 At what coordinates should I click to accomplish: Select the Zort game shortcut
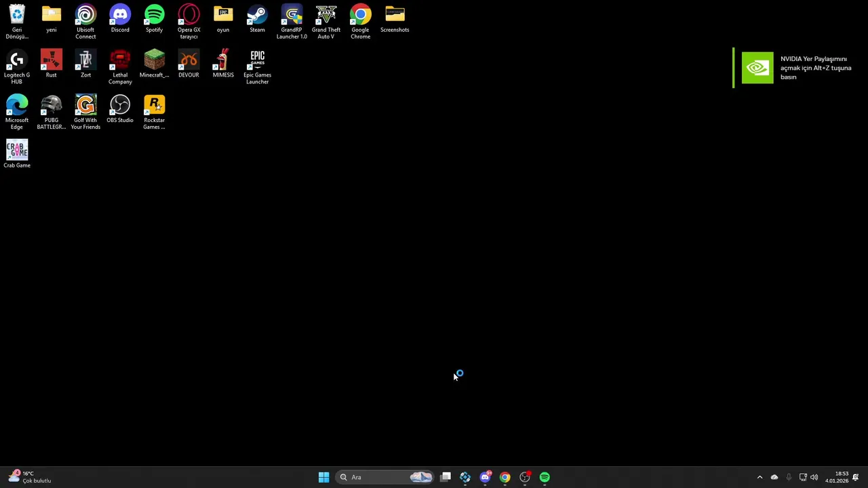(x=85, y=64)
